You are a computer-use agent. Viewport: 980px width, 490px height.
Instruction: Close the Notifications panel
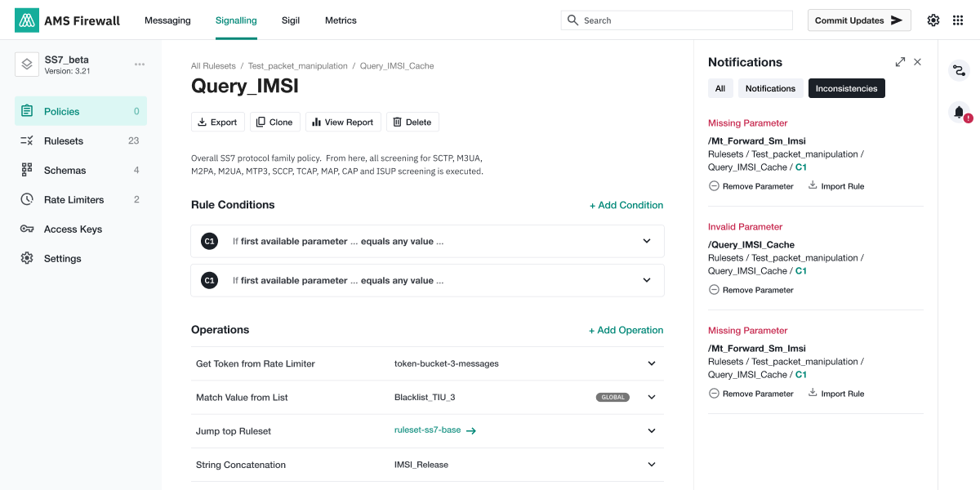point(917,62)
